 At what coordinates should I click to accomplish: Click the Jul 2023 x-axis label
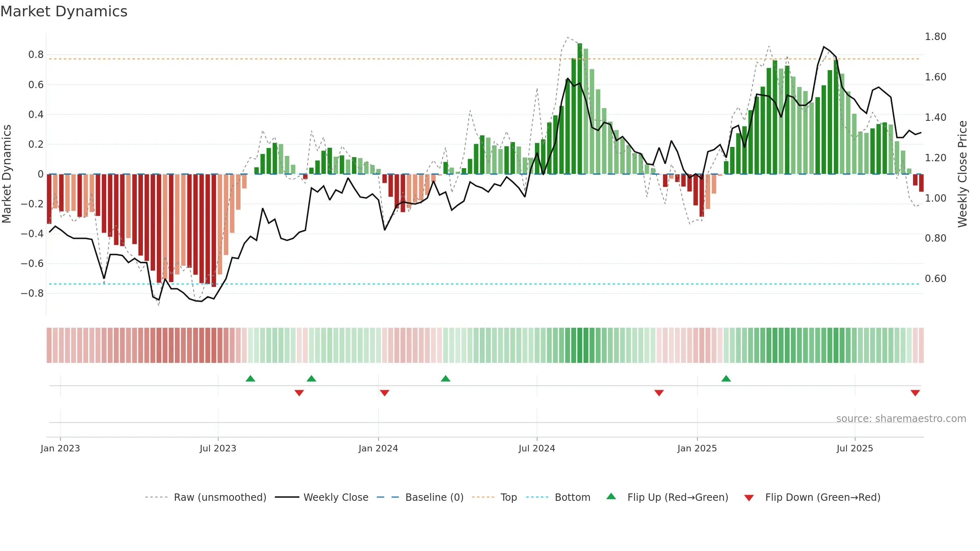click(x=218, y=448)
